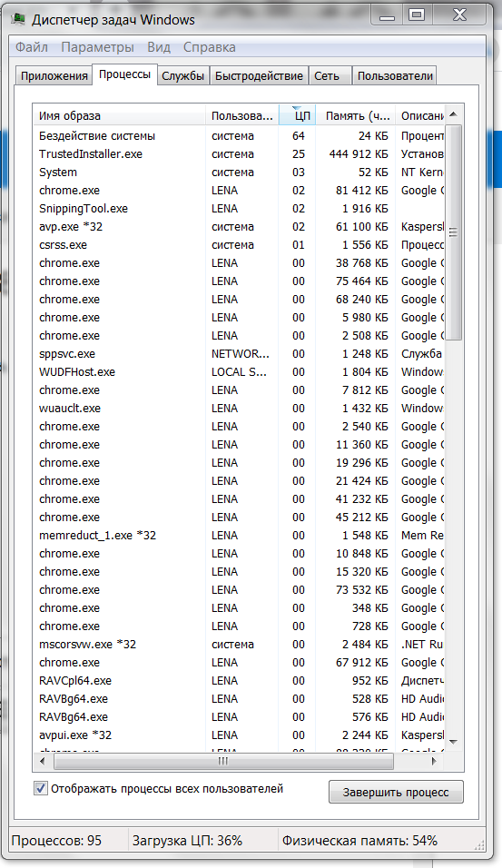Click the Task Manager title bar icon
This screenshot has height=868, width=502.
(x=18, y=19)
